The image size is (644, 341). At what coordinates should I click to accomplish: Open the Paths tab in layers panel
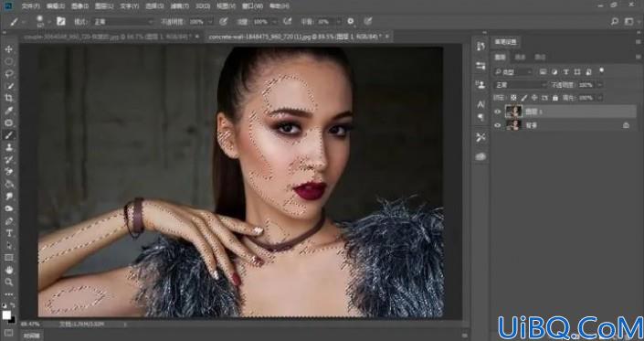(540, 57)
